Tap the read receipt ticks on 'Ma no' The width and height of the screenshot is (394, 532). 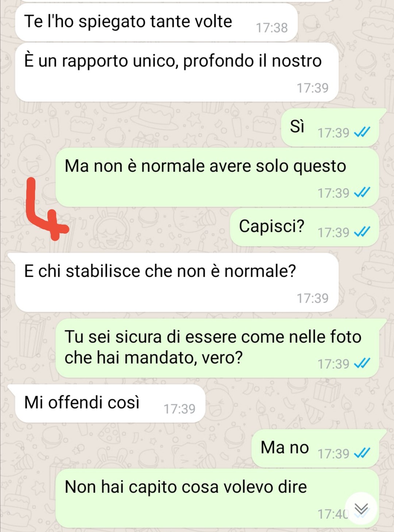pyautogui.click(x=362, y=453)
